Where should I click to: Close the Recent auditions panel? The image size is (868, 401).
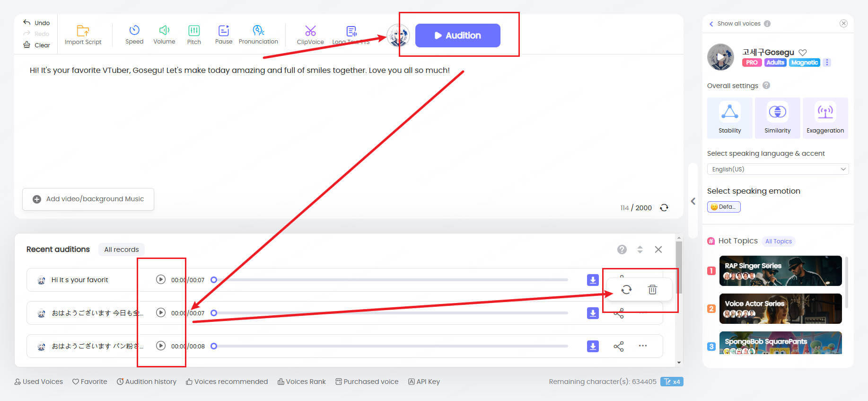point(658,250)
